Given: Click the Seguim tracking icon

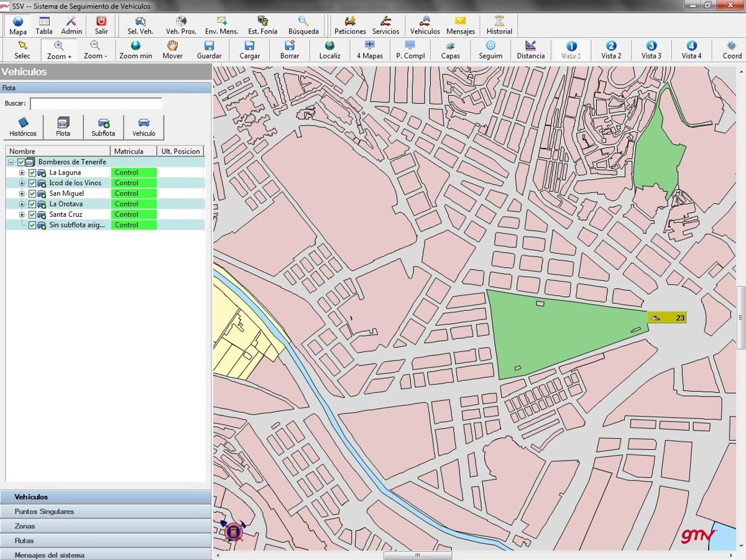Looking at the screenshot, I should [x=490, y=50].
